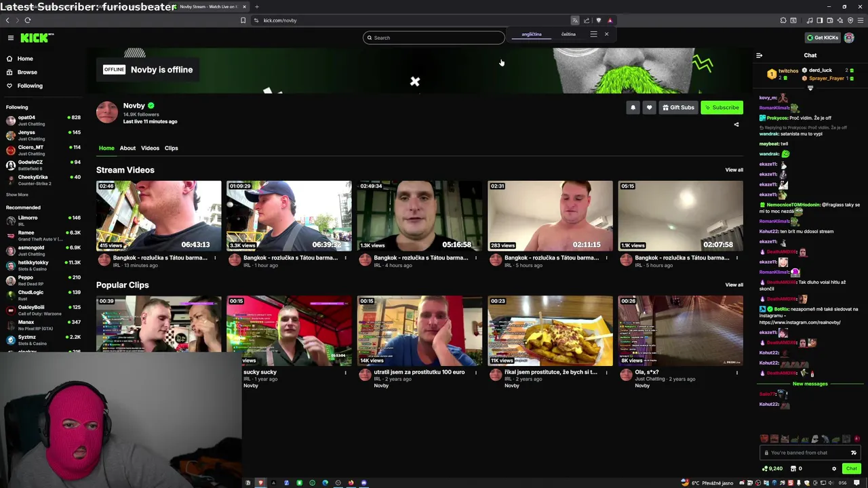Image resolution: width=868 pixels, height=488 pixels.
Task: Open the 02:11:15 stream video thumbnail
Action: point(550,216)
